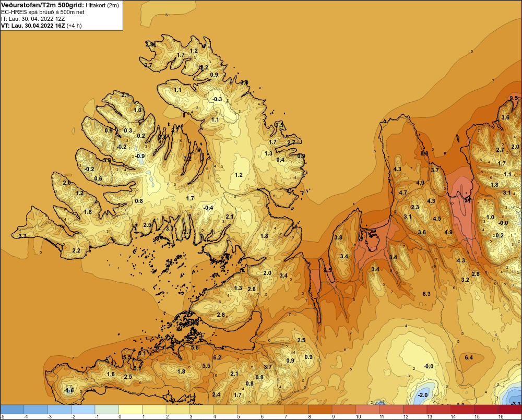This screenshot has height=420, width=522.
Task: Click the '6.2' temperature value on the map
Action: (217, 358)
